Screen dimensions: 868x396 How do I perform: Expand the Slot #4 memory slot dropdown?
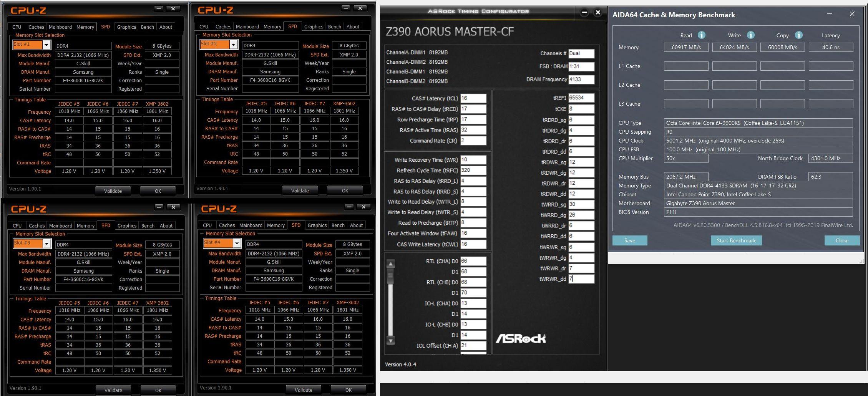237,243
